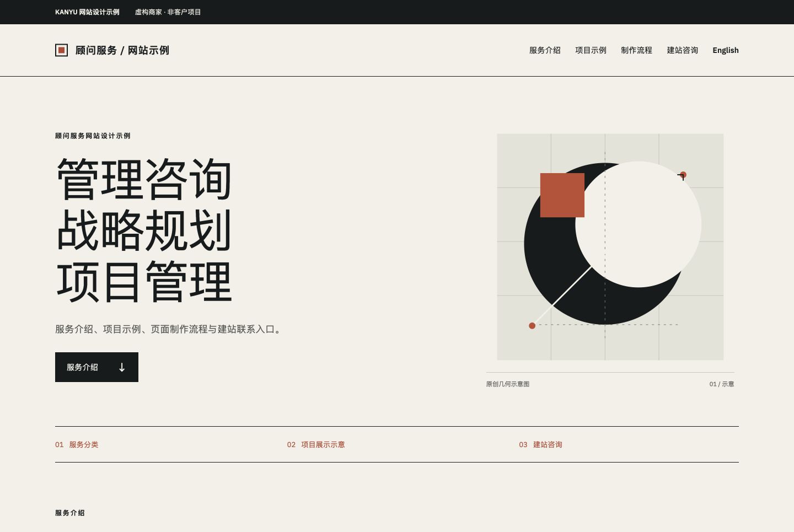Open 服务介绍 in the navigation menu
This screenshot has height=532, width=794.
(x=545, y=50)
